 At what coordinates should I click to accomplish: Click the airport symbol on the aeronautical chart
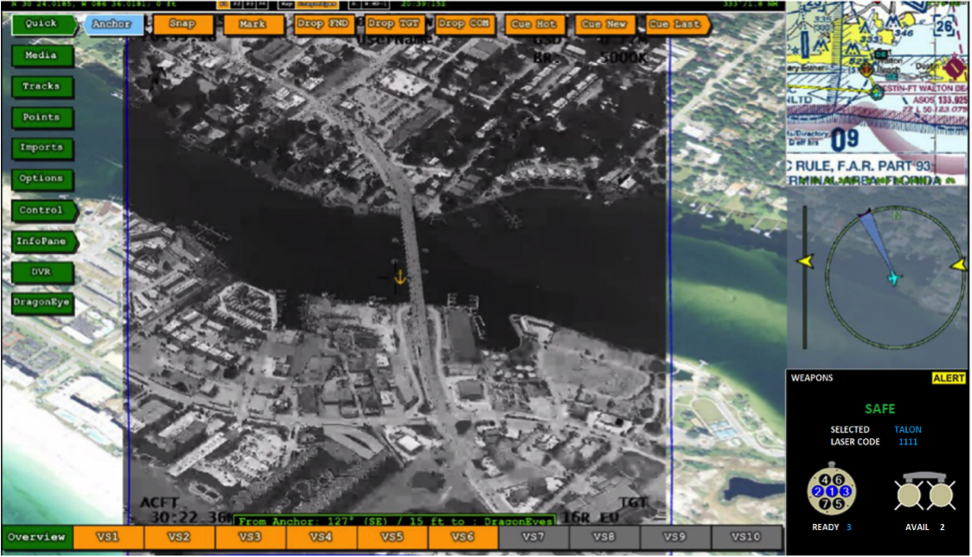point(876,91)
